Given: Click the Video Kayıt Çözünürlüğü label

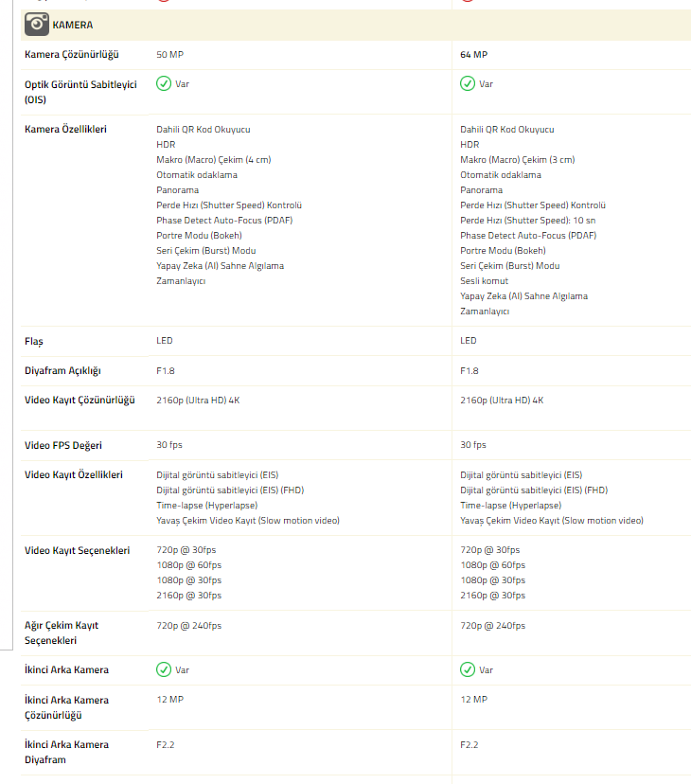Looking at the screenshot, I should 80,401.
